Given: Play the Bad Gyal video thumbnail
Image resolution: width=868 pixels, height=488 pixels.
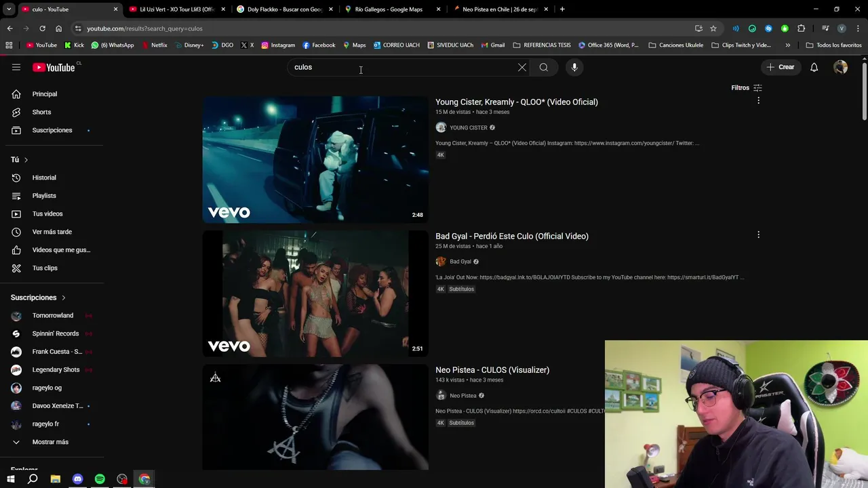Looking at the screenshot, I should click(315, 293).
